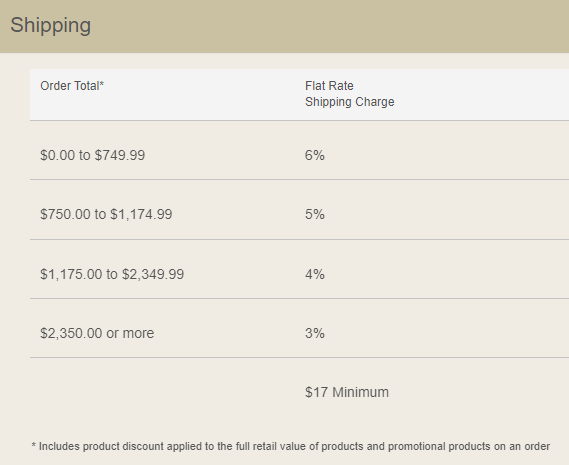Click the $749.99 upper limit amount
The height and width of the screenshot is (465, 569).
tap(120, 155)
